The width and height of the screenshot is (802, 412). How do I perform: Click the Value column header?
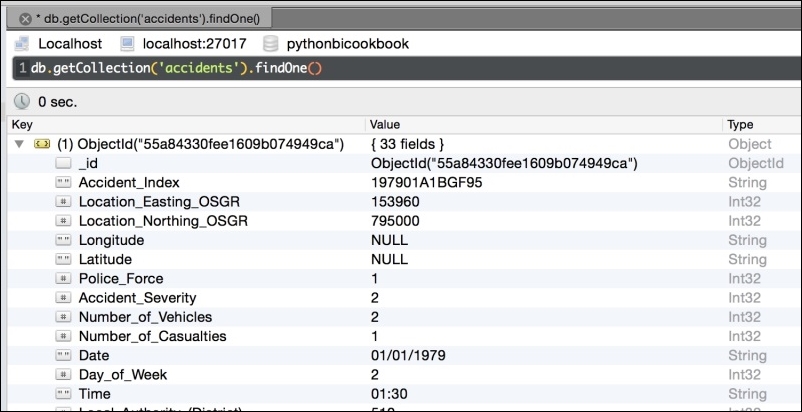[x=385, y=125]
